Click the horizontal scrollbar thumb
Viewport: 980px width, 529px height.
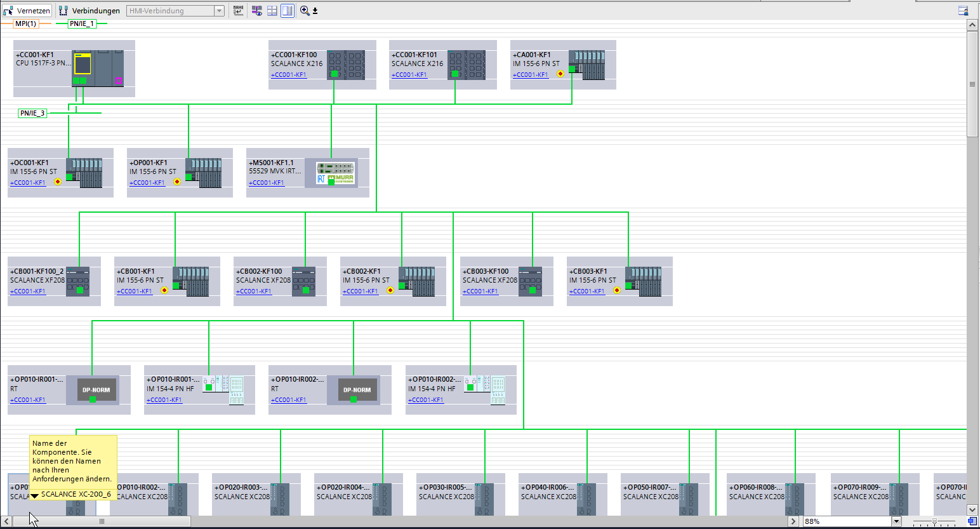tap(102, 521)
